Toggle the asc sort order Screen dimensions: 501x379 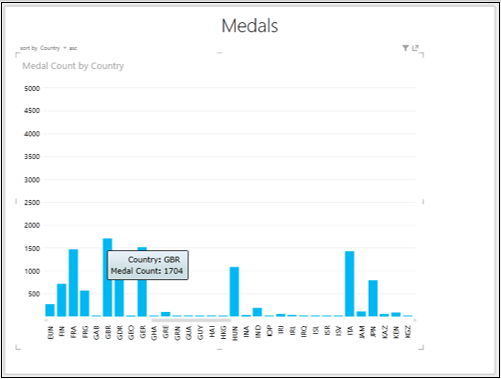(x=73, y=48)
